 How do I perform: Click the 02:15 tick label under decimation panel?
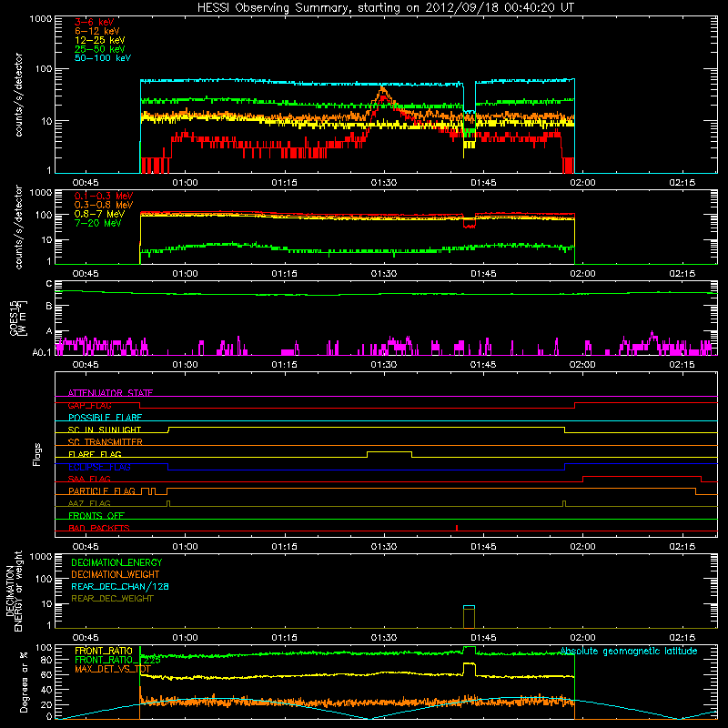(682, 638)
